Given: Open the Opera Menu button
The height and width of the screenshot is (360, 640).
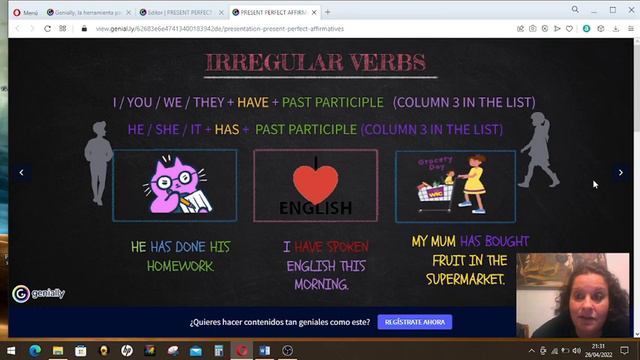Looking at the screenshot, I should click(x=25, y=13).
